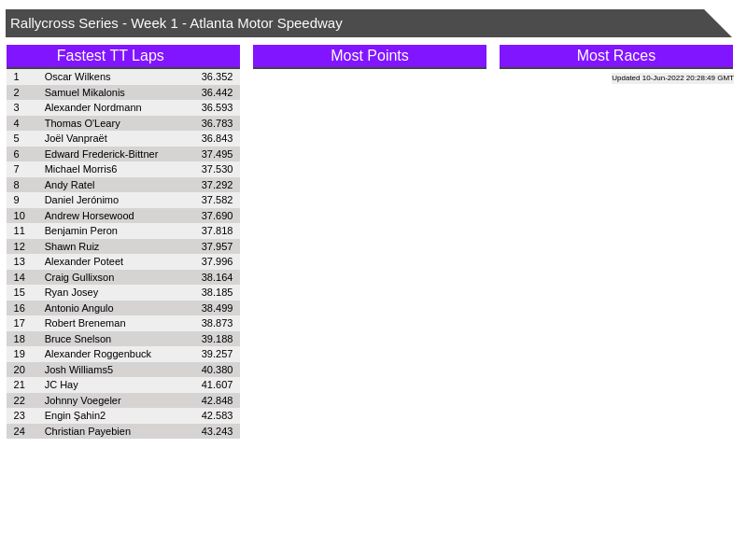The image size is (747, 560).
Task: Click Andrew Horsewood's name
Action: click(89, 216)
